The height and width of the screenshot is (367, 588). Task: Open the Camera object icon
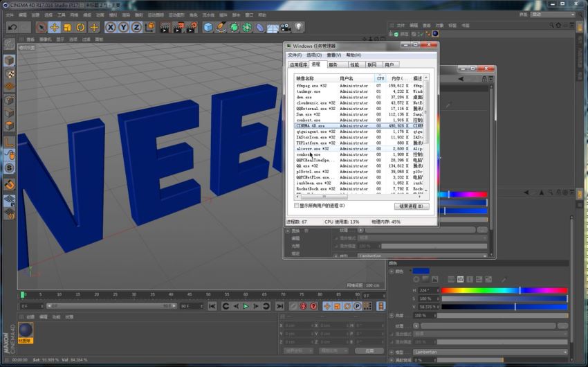pyautogui.click(x=285, y=27)
